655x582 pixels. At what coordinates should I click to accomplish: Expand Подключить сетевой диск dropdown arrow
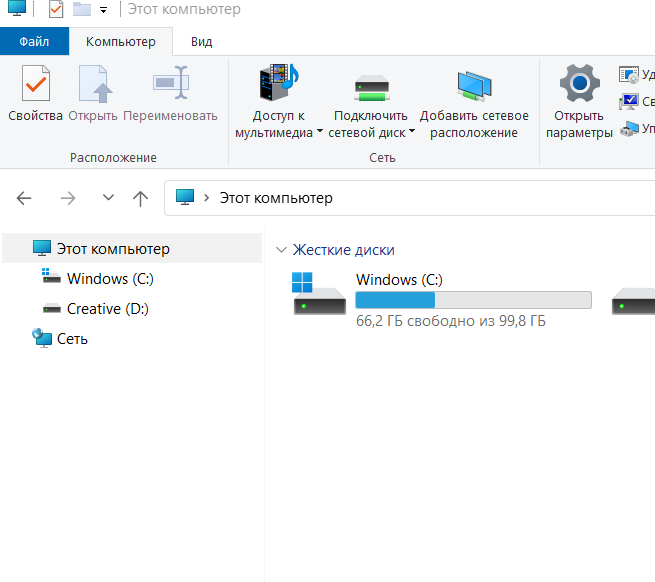pyautogui.click(x=412, y=131)
